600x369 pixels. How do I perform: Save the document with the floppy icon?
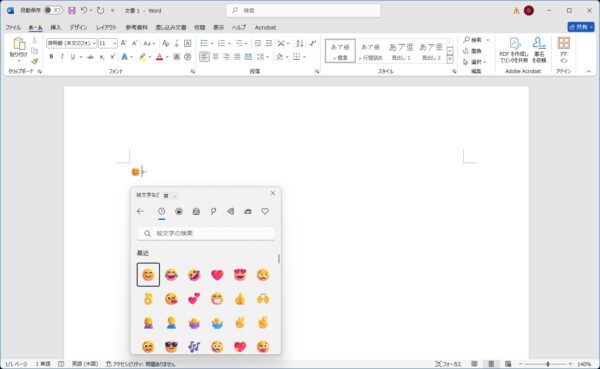click(x=72, y=11)
